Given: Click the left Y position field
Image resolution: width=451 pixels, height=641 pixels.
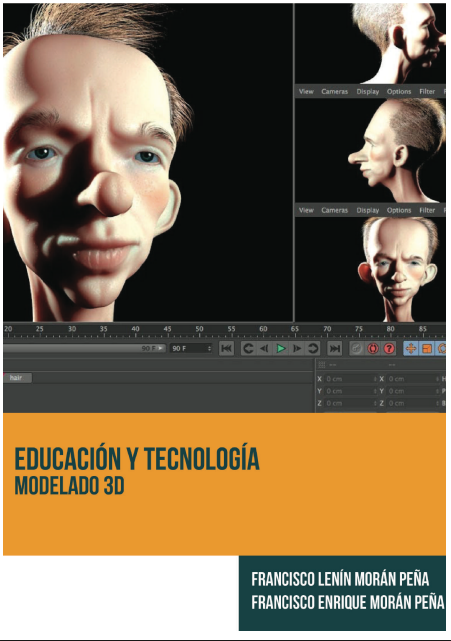Looking at the screenshot, I should click(351, 391).
